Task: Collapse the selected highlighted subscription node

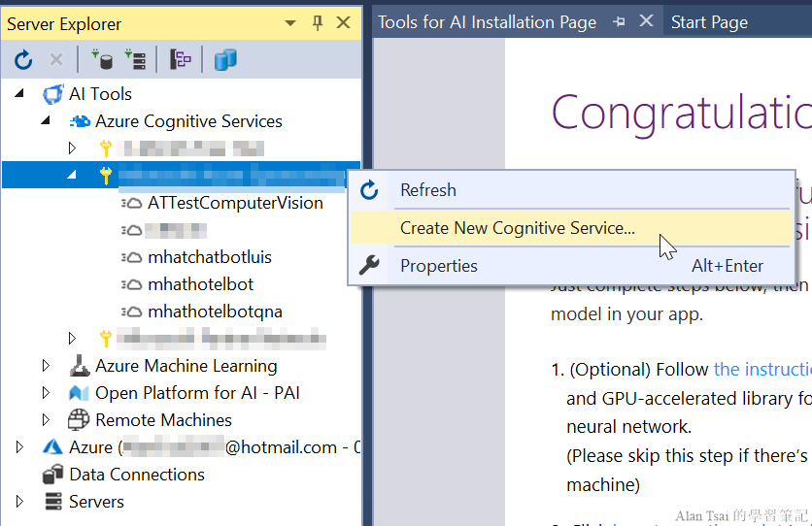Action: pyautogui.click(x=72, y=176)
